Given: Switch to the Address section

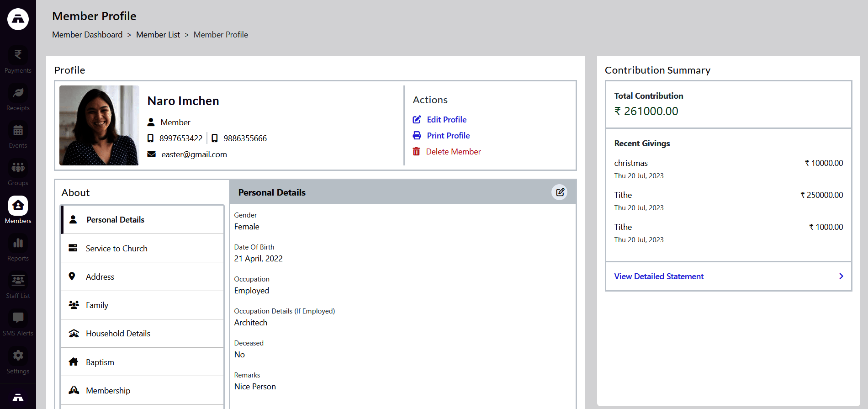Looking at the screenshot, I should pos(100,277).
